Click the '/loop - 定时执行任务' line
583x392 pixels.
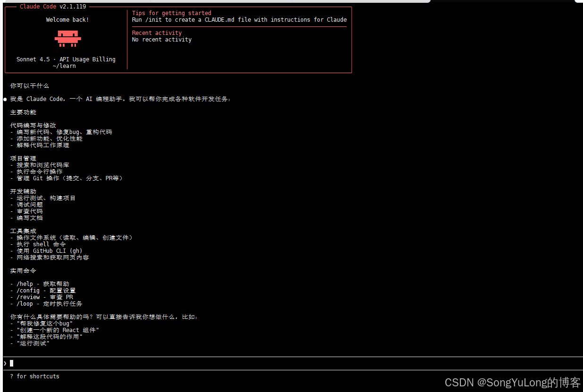pos(46,304)
